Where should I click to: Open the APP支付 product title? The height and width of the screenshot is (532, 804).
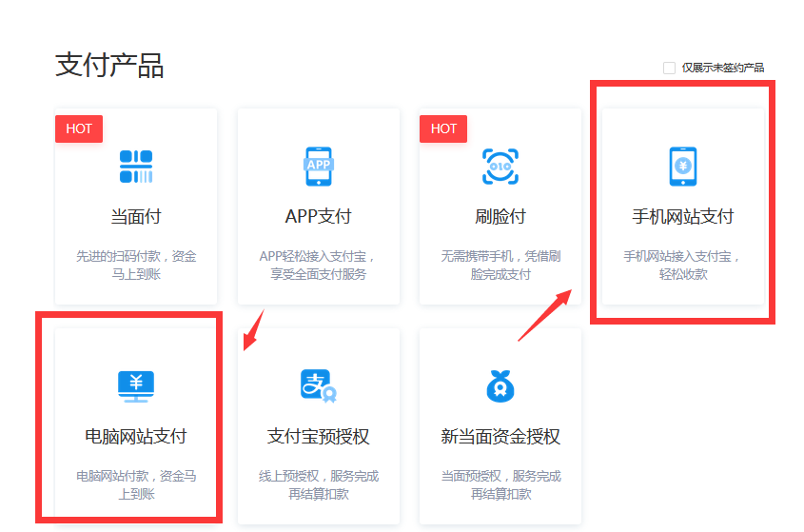point(318,217)
